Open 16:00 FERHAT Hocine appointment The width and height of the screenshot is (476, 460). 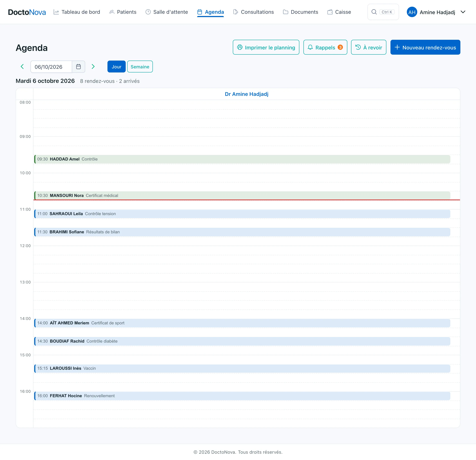[x=242, y=396]
